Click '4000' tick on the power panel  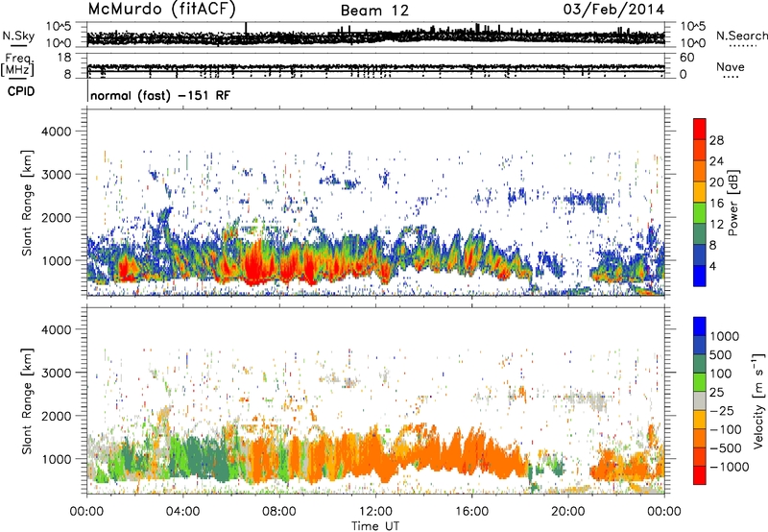coord(56,132)
